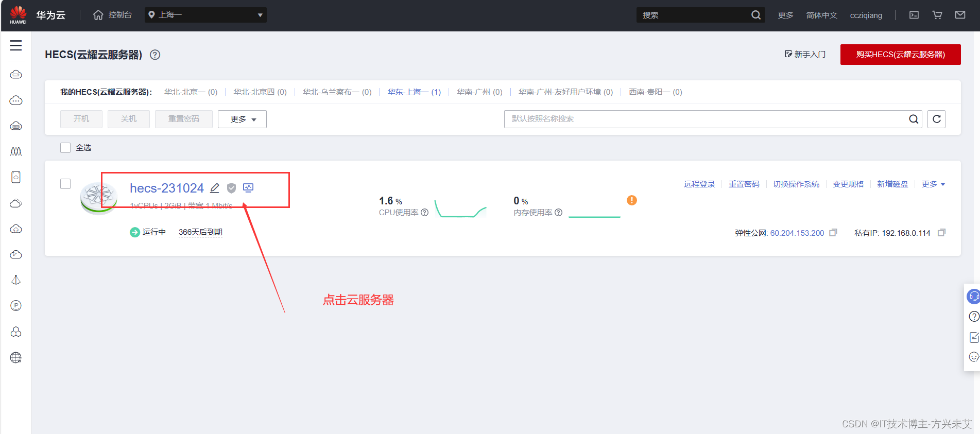Open the ccziqiang account menu

[x=866, y=15]
